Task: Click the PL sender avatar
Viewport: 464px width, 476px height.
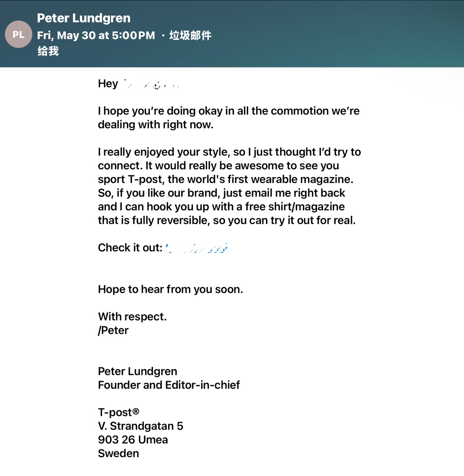Action: pos(18,35)
